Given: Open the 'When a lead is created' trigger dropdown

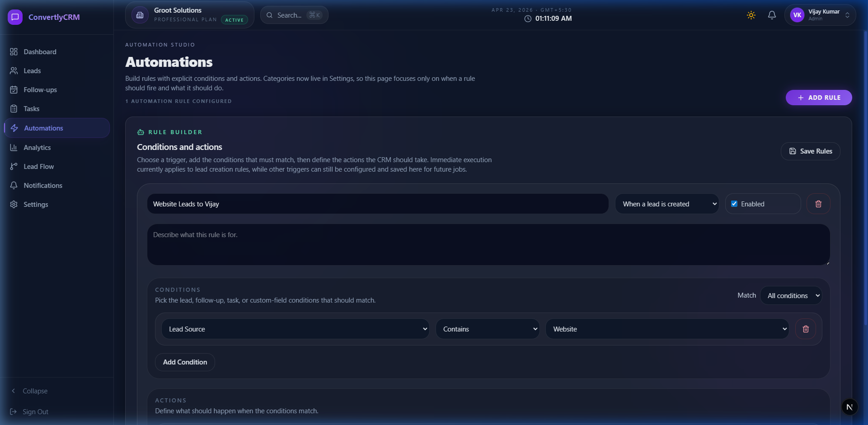Looking at the screenshot, I should click(x=666, y=204).
